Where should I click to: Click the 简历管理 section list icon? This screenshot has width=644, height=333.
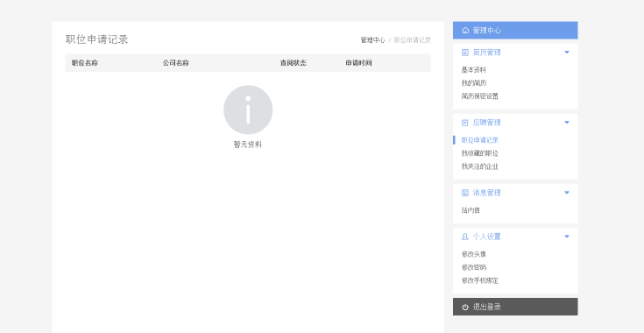click(465, 53)
